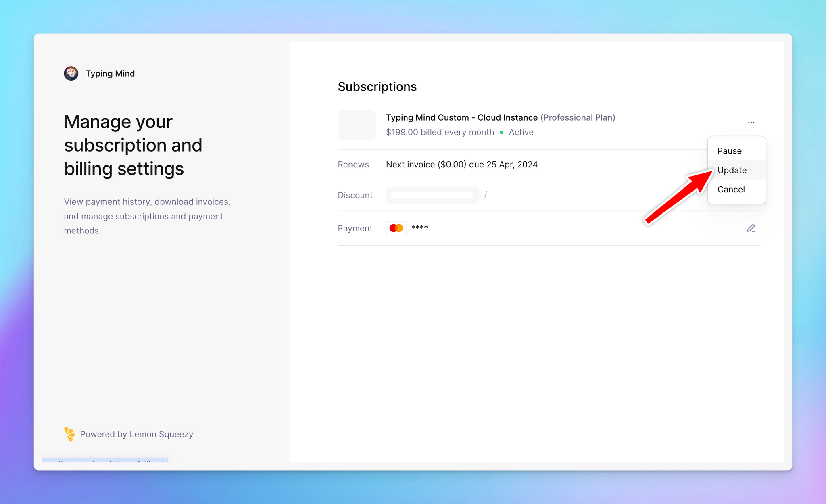
Task: Click the Subscriptions heading
Action: (x=377, y=87)
